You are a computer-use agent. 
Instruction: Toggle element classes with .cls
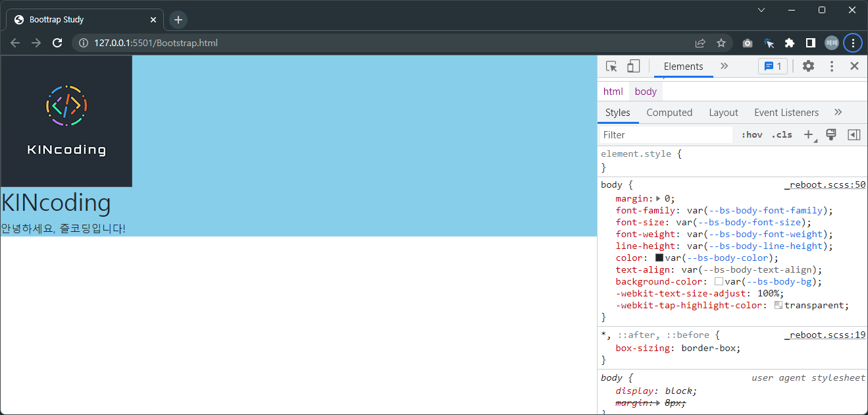pos(781,134)
